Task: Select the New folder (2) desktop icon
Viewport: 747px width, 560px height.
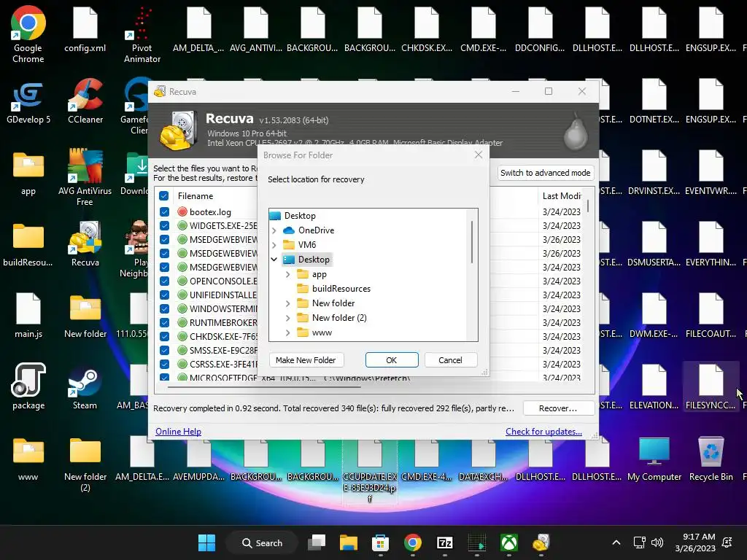Action: [x=85, y=464]
